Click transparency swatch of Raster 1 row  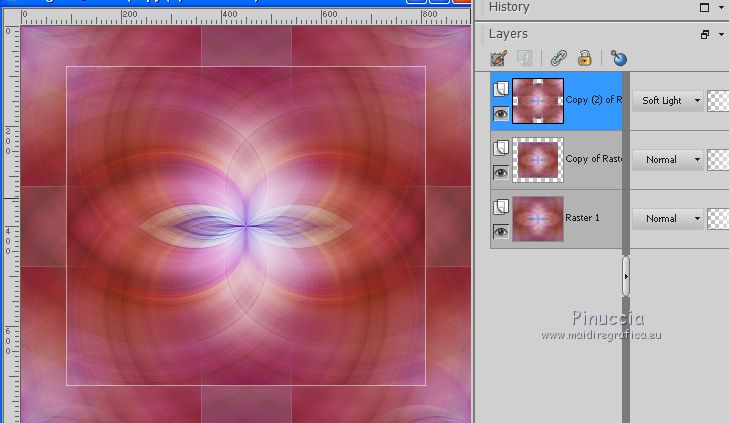[x=718, y=219]
